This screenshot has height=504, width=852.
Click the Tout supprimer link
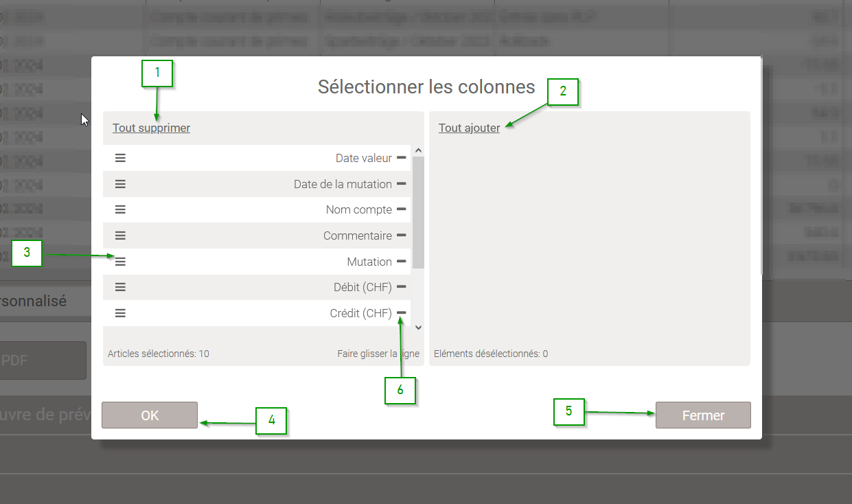pos(151,128)
